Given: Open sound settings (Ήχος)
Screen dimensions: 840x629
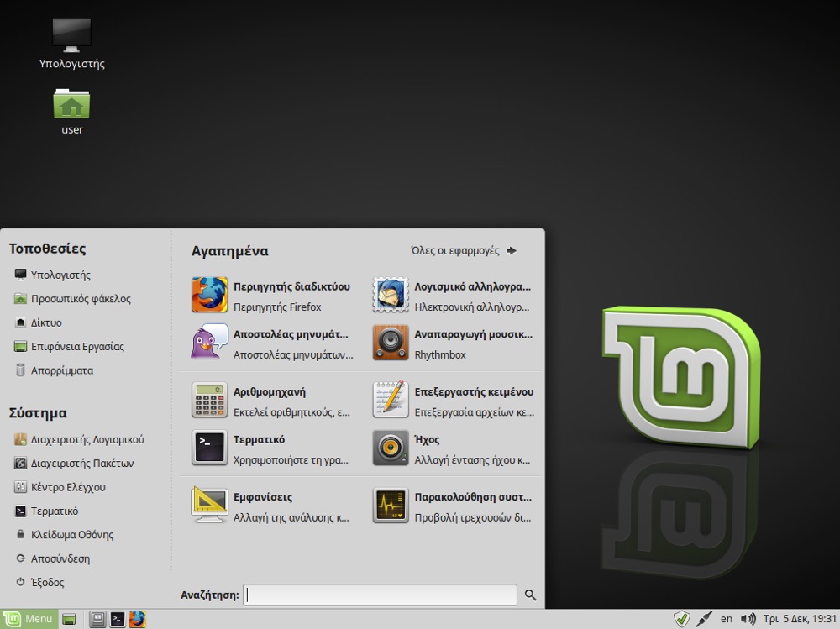Looking at the screenshot, I should click(454, 448).
